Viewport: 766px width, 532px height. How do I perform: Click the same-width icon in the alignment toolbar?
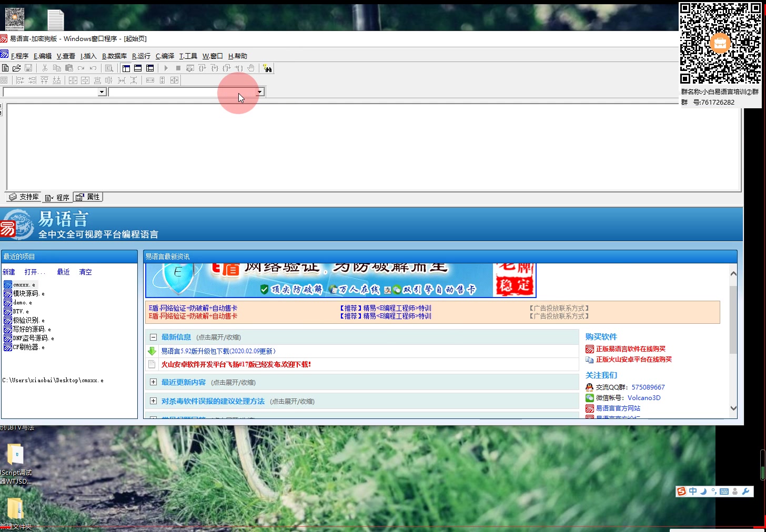click(x=150, y=80)
